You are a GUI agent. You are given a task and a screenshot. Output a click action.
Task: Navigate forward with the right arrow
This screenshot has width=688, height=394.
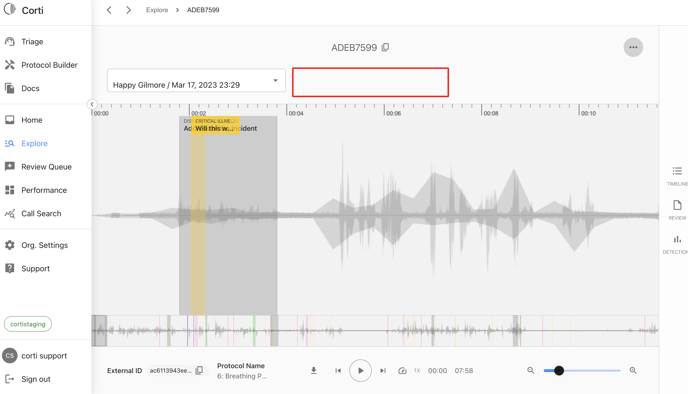(x=128, y=10)
